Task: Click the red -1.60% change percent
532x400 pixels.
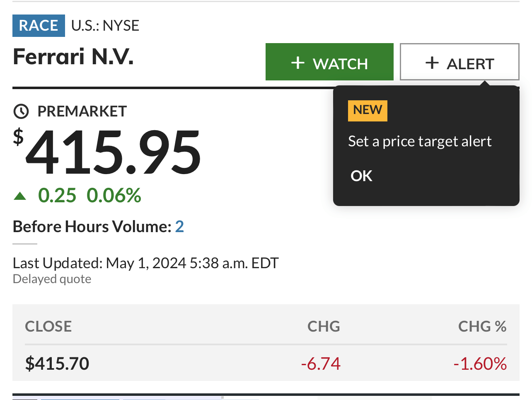Action: point(480,364)
